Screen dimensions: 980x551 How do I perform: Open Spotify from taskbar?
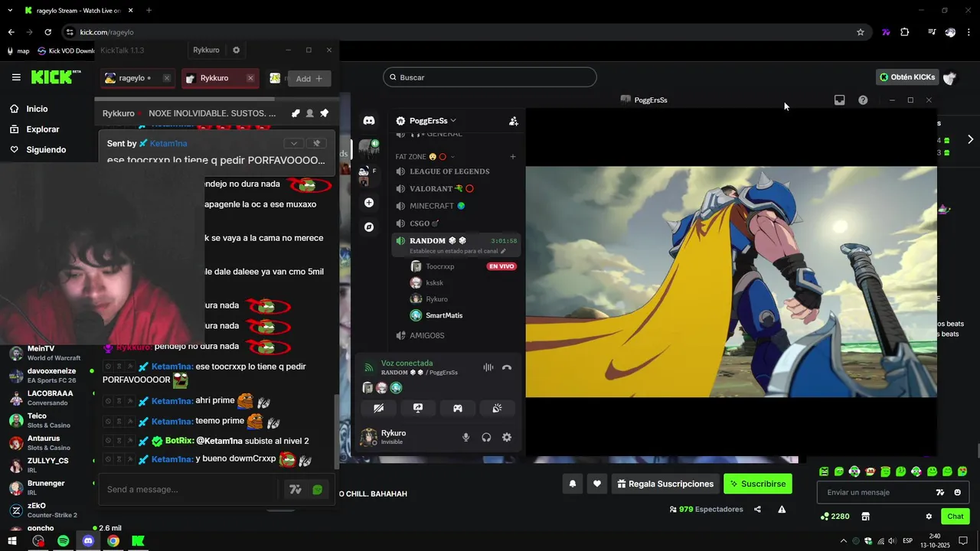[x=64, y=541]
